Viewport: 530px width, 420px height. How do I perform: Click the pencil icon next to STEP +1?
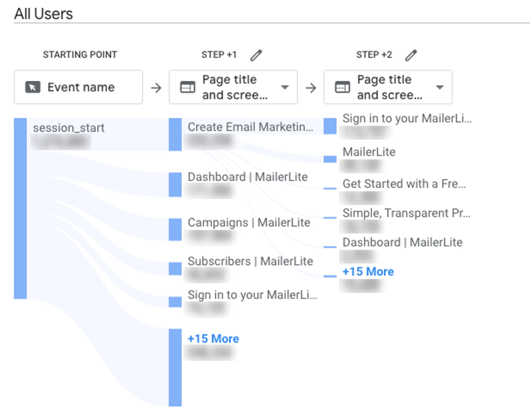click(x=256, y=55)
